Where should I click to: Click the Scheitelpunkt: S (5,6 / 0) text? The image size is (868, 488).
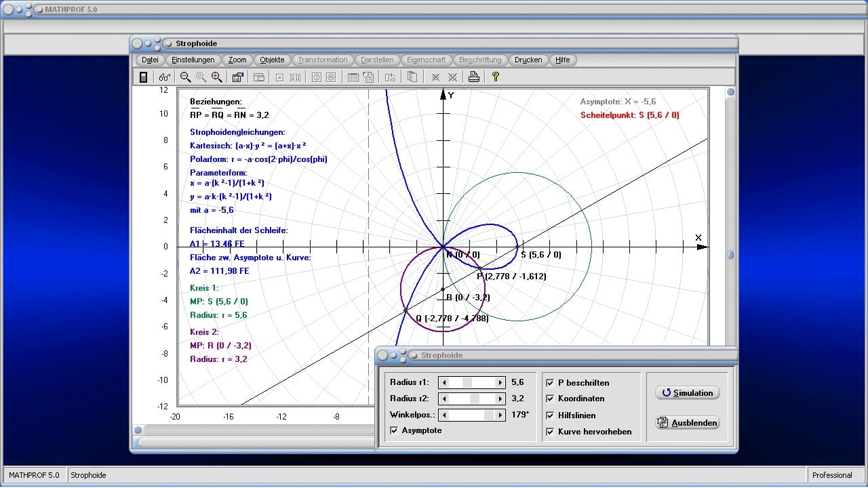pyautogui.click(x=630, y=115)
